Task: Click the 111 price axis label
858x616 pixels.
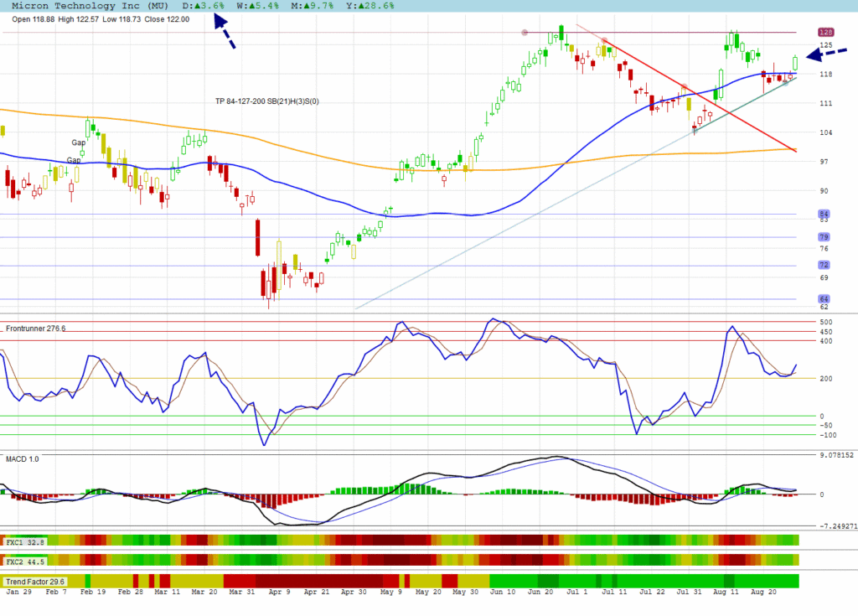Action: [x=825, y=103]
